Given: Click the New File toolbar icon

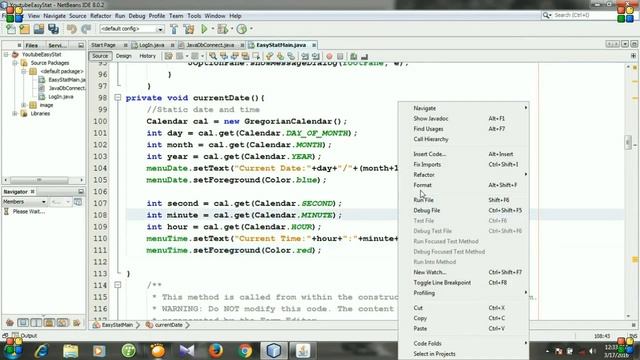Looking at the screenshot, I should pos(11,29).
